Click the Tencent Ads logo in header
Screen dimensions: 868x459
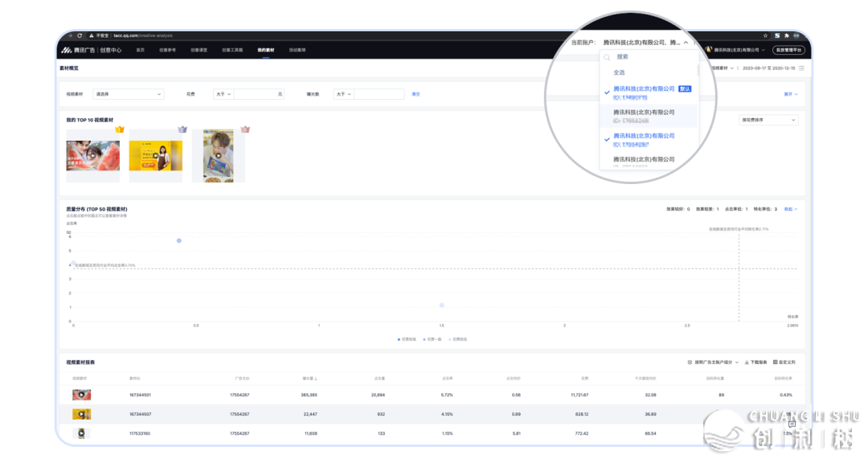65,50
